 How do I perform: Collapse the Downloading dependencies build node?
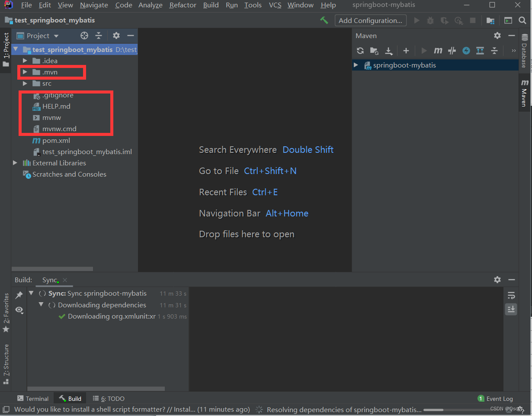coord(41,305)
